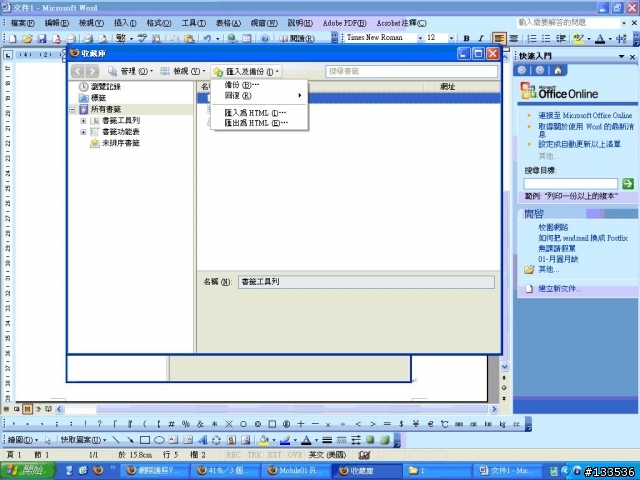The width and height of the screenshot is (640, 480).
Task: Open the Times New Roman font dropdown
Action: [420, 38]
